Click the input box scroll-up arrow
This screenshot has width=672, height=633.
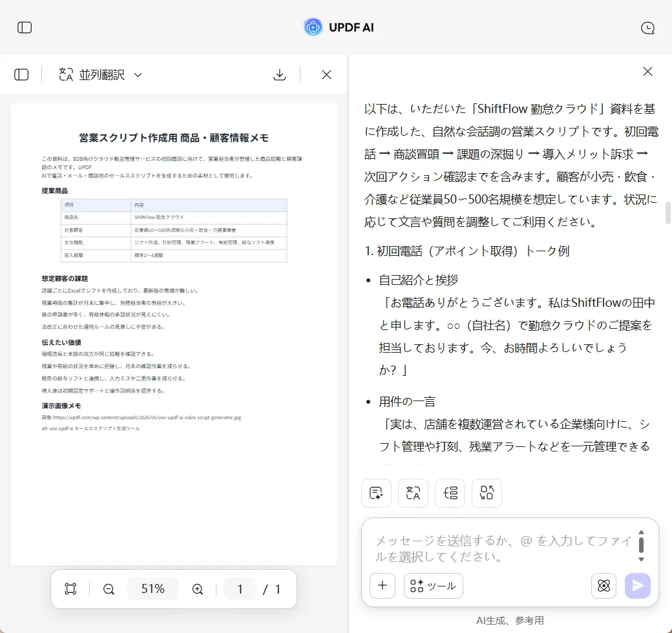click(641, 532)
